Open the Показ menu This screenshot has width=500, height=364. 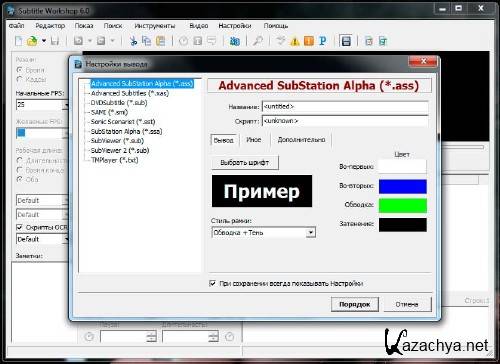click(x=84, y=26)
